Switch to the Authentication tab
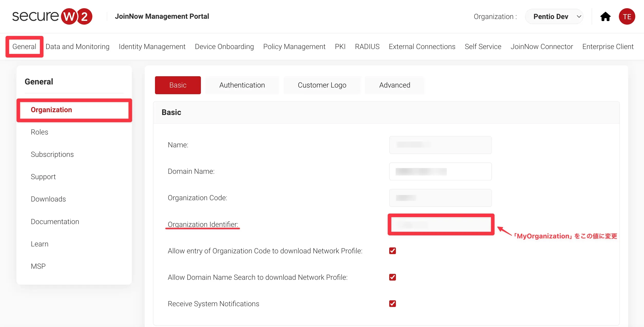Screen dimensions: 644x327 [242, 85]
